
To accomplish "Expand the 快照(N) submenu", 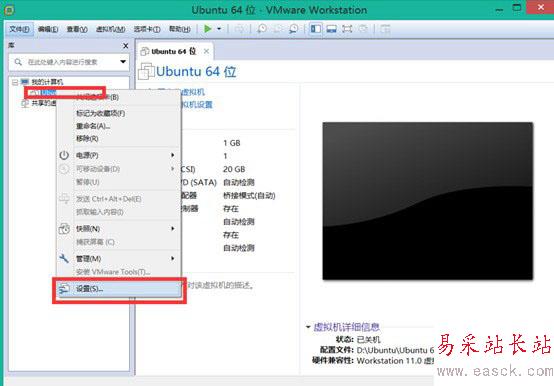I will tap(119, 229).
